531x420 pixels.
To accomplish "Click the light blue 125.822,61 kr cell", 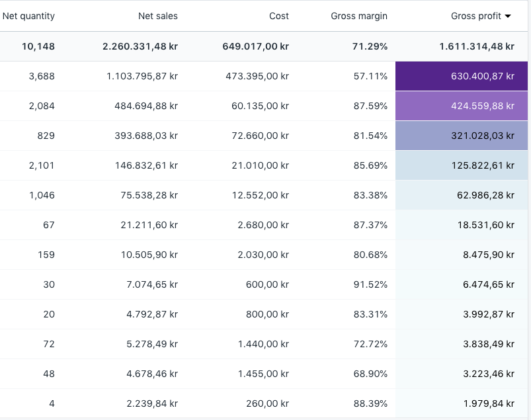I will click(x=482, y=165).
